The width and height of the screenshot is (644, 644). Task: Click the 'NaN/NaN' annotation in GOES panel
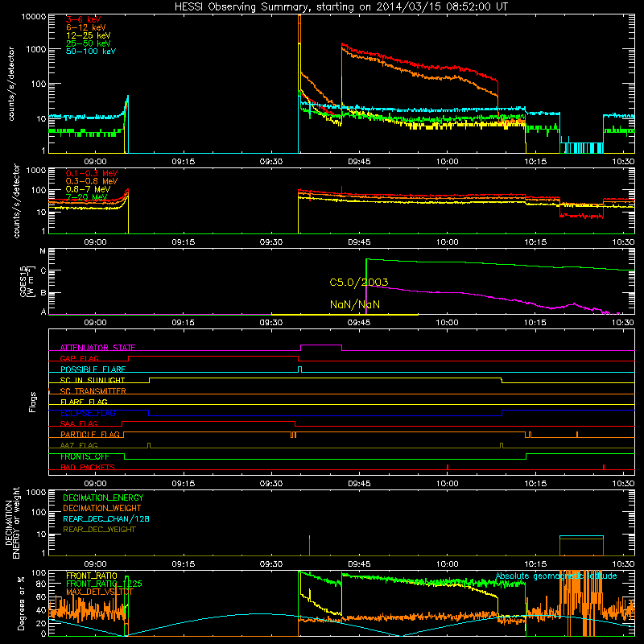[355, 304]
